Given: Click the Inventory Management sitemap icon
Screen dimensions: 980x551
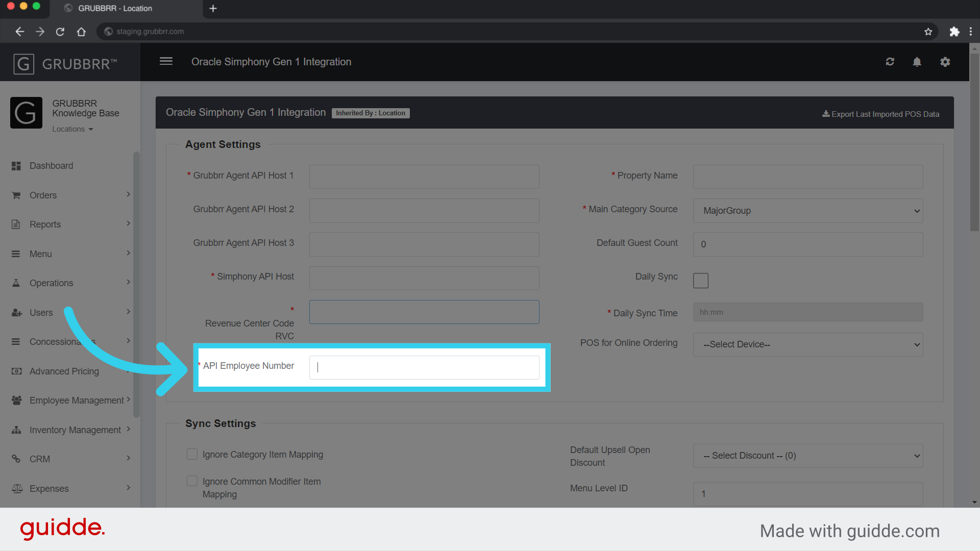Looking at the screenshot, I should coord(16,430).
